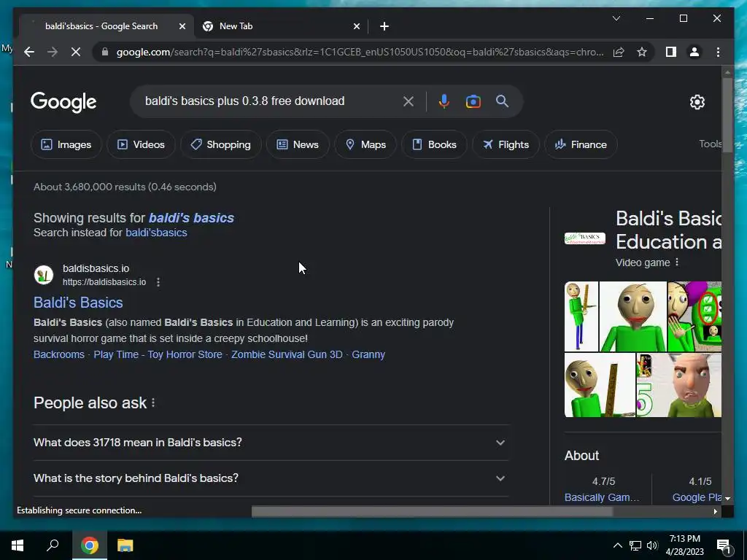Open the notification center icon
Viewport: 747px width, 560px height.
724,546
